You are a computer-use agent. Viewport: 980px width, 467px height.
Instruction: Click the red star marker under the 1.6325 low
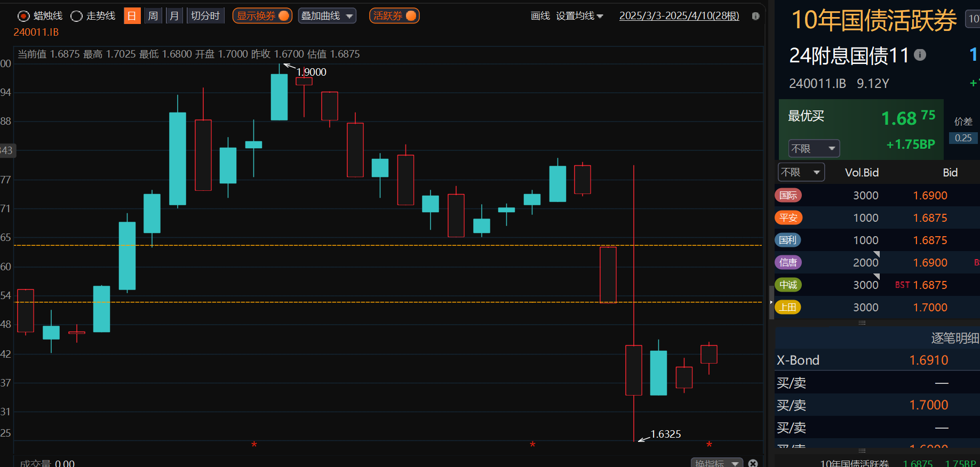tap(709, 445)
